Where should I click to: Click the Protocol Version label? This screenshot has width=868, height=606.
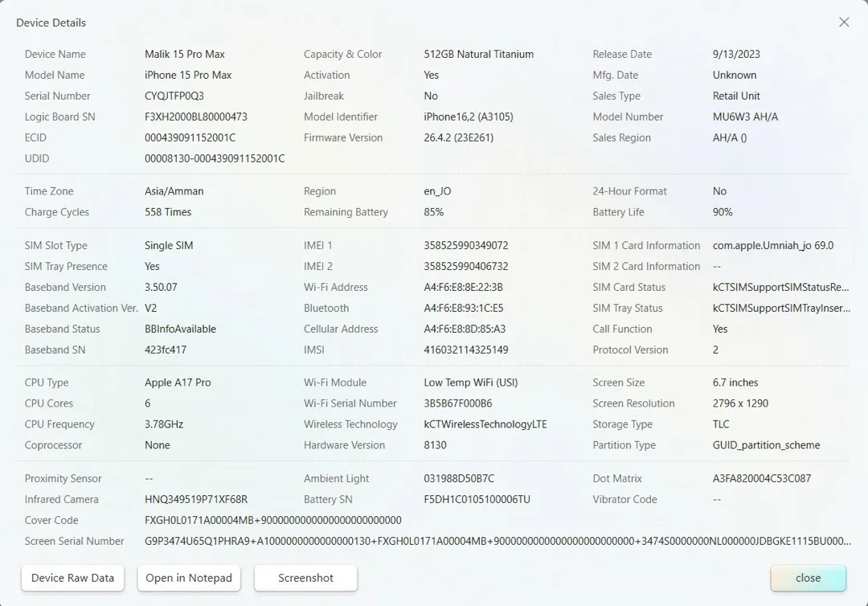[630, 350]
